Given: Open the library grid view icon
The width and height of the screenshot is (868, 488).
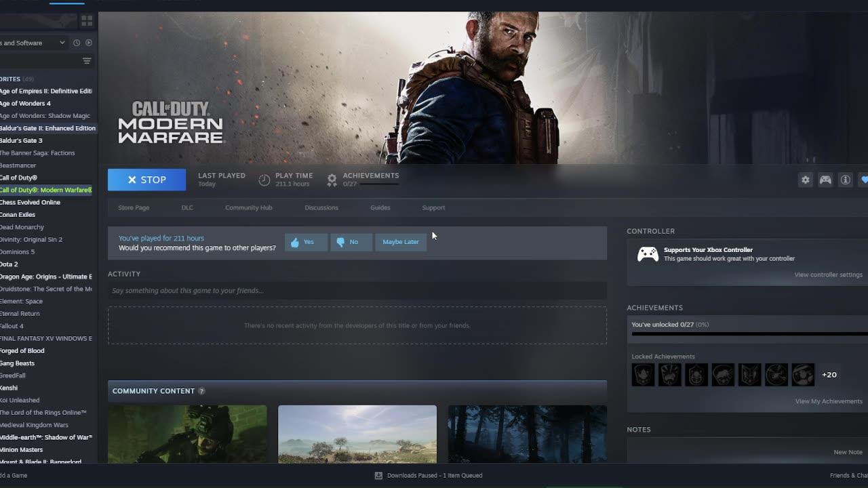Looking at the screenshot, I should tap(87, 21).
